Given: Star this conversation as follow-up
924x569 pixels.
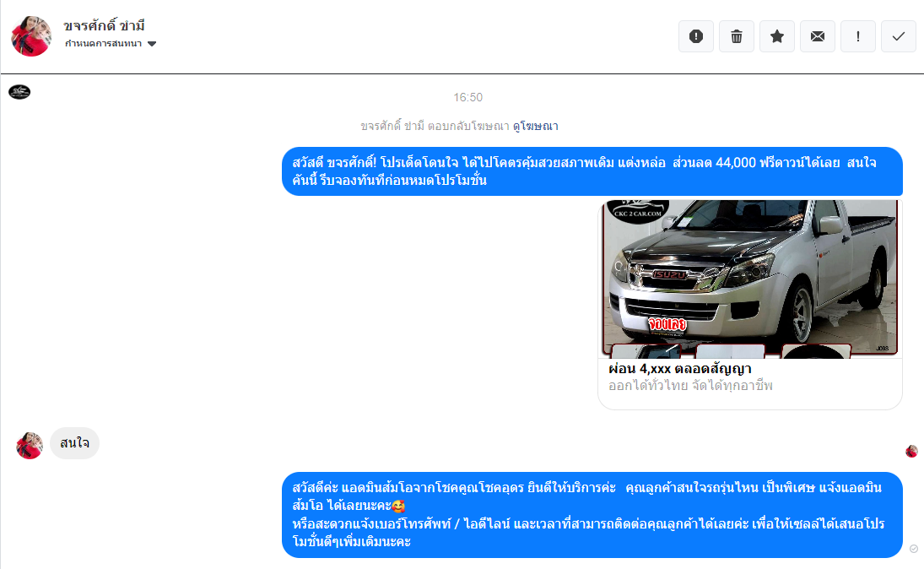Looking at the screenshot, I should (777, 36).
